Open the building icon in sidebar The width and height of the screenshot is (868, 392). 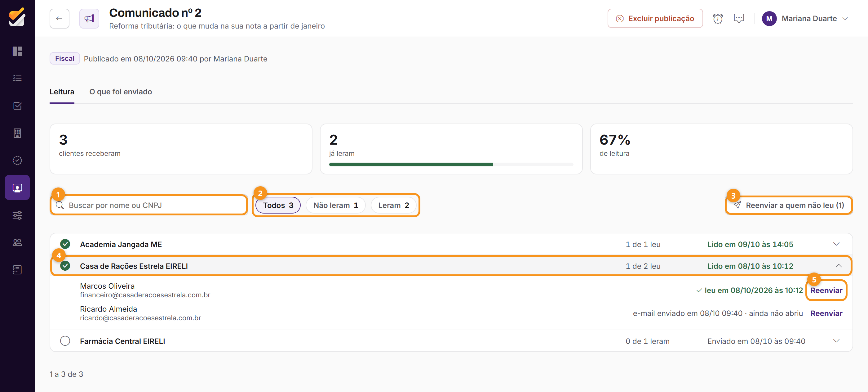tap(17, 133)
